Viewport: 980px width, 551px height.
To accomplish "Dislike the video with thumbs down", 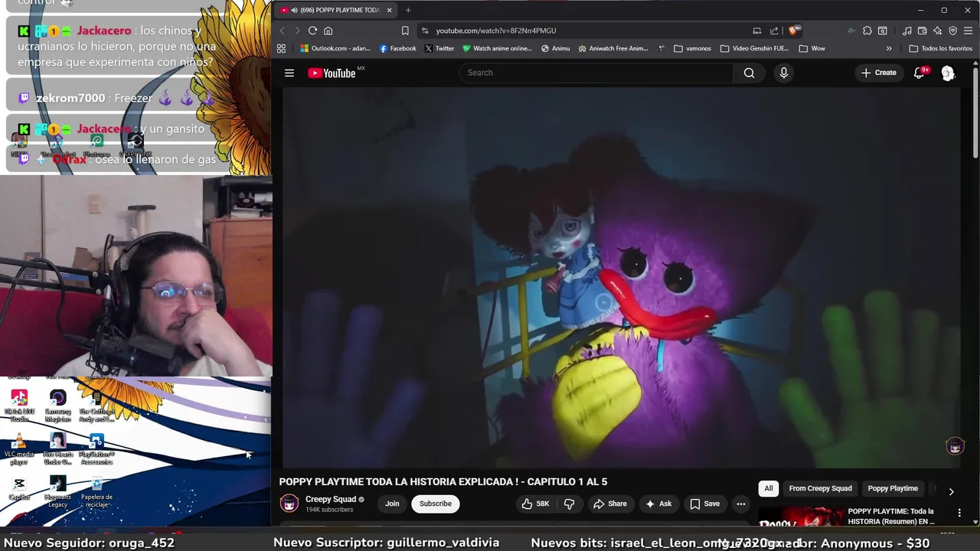I will pyautogui.click(x=569, y=504).
